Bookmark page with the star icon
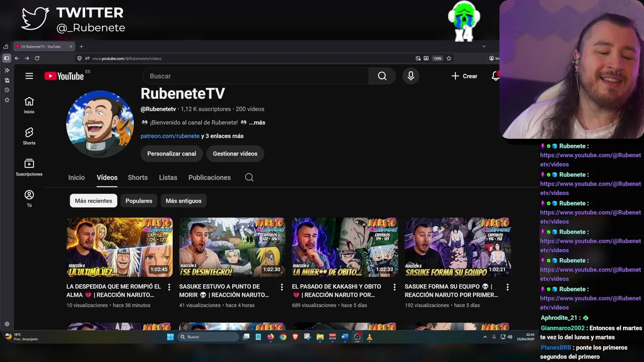The height and width of the screenshot is (362, 644). pyautogui.click(x=449, y=58)
